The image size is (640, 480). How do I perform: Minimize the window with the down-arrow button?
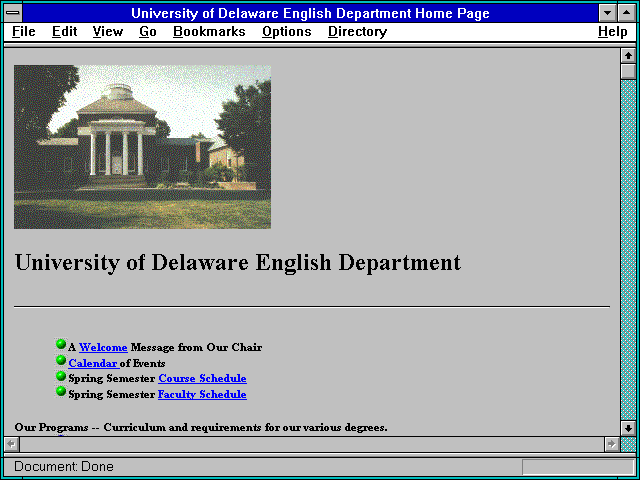pyautogui.click(x=607, y=13)
